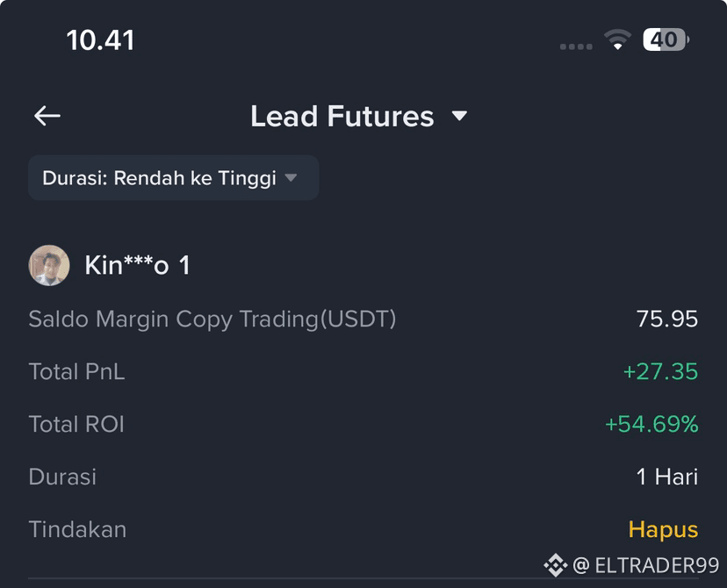Open the Durasi: Rendah ke Tinggi sort dropdown
Screen dimensions: 727x588
click(173, 178)
